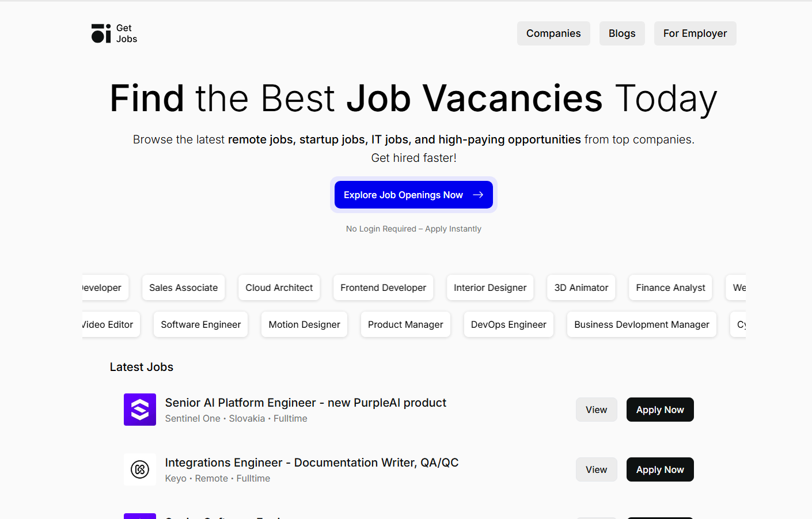Choose the DevOps Engineer tag

coord(509,324)
